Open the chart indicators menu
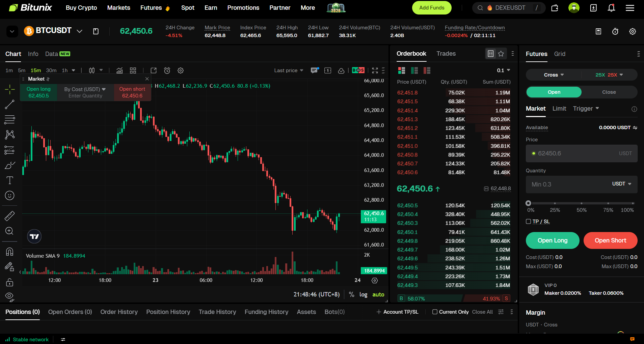The width and height of the screenshot is (644, 344). (x=119, y=70)
